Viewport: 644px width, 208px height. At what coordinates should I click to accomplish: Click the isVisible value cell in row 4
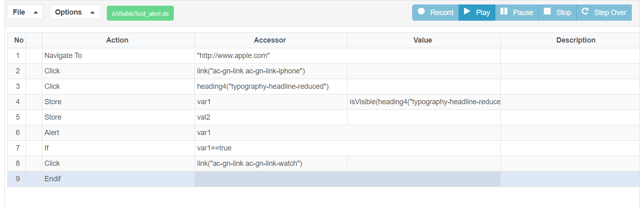coord(424,102)
